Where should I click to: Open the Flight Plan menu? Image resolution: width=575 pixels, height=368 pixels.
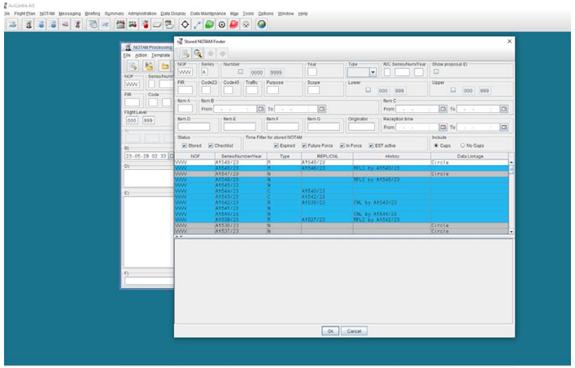coord(25,14)
